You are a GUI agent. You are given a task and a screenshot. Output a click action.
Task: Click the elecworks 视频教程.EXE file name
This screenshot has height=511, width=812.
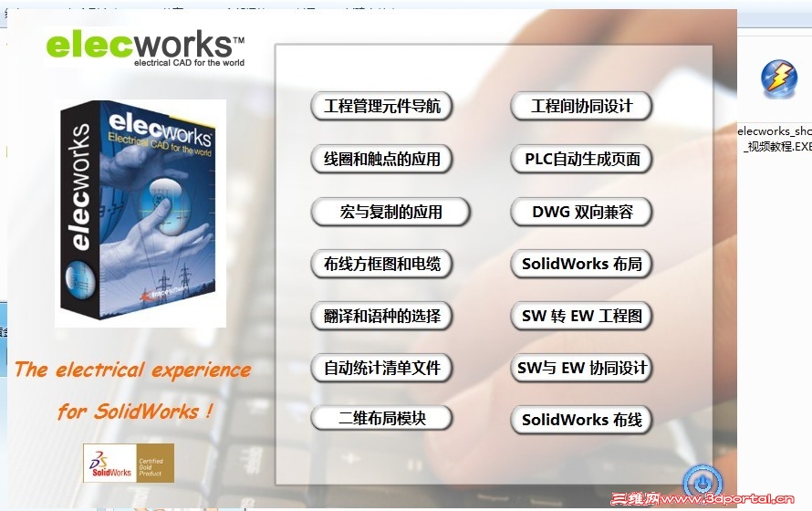775,139
